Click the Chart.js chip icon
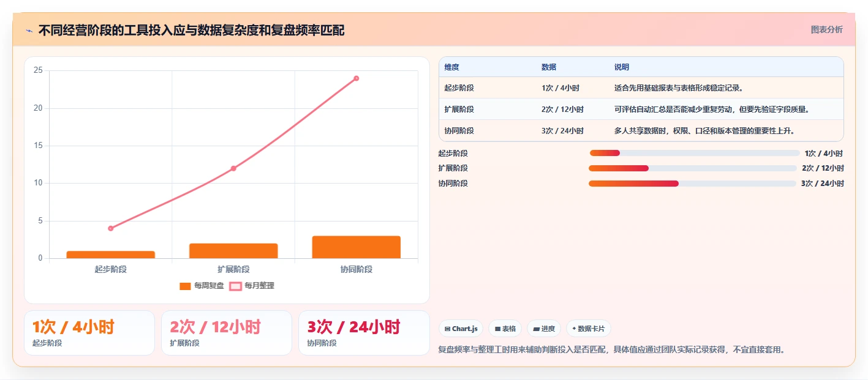868x380 pixels. pos(448,329)
